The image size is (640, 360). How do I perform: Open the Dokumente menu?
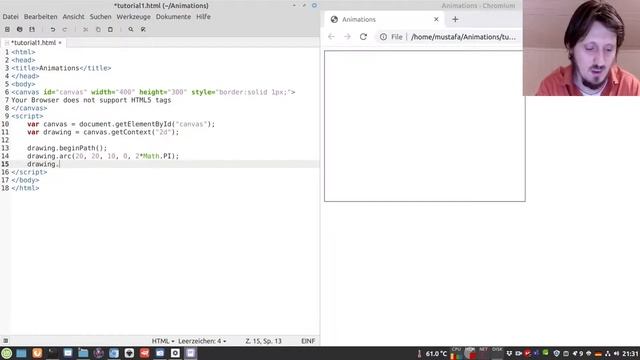click(x=173, y=17)
